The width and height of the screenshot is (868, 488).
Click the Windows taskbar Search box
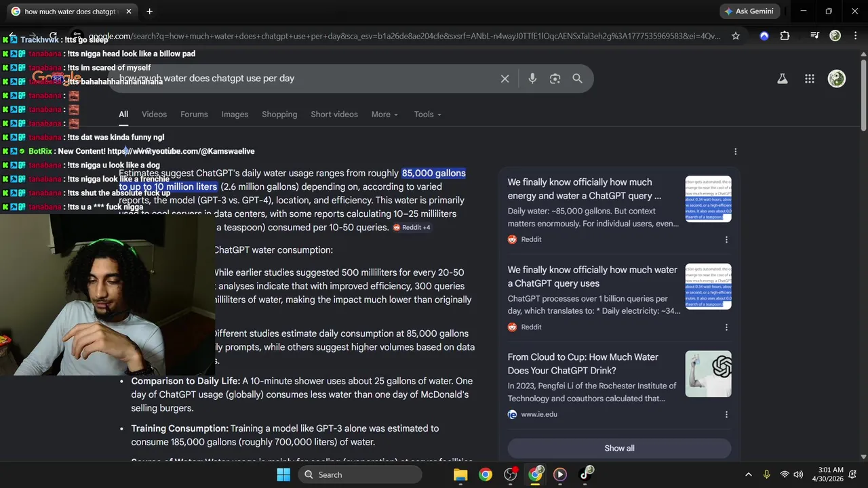point(360,474)
